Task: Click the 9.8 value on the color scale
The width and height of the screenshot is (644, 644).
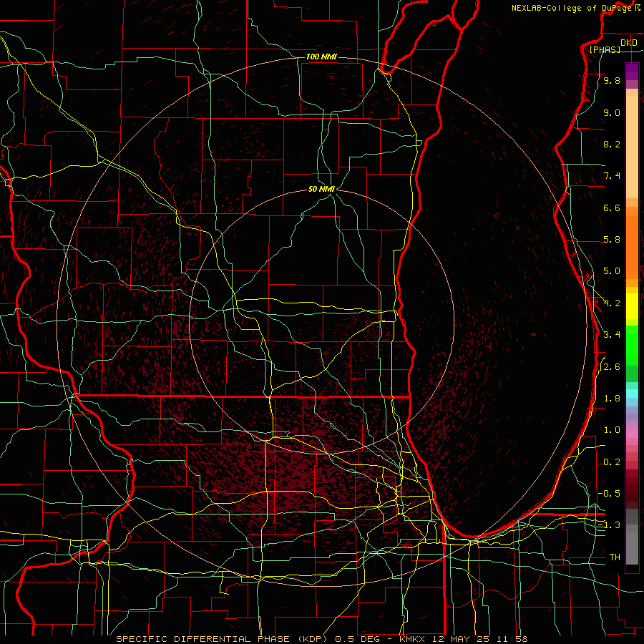Action: tap(612, 81)
